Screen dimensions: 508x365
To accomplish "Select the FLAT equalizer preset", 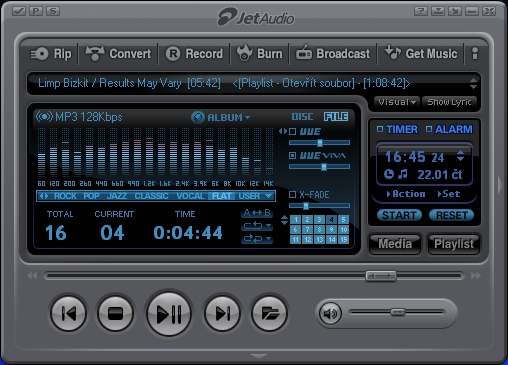I will click(222, 196).
